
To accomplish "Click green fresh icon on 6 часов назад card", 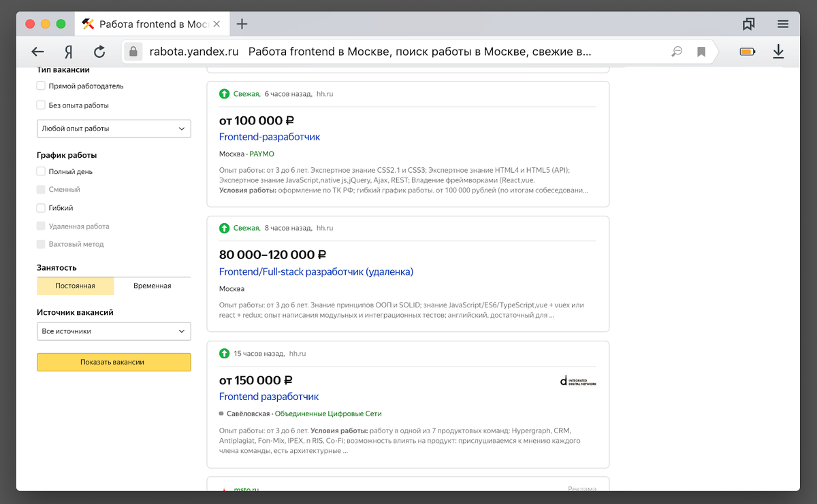I will click(x=225, y=94).
